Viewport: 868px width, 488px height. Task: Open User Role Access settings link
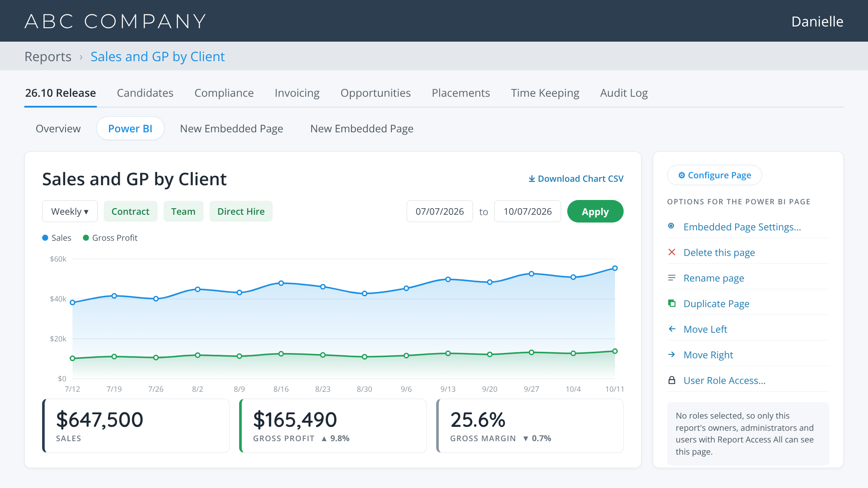click(724, 380)
